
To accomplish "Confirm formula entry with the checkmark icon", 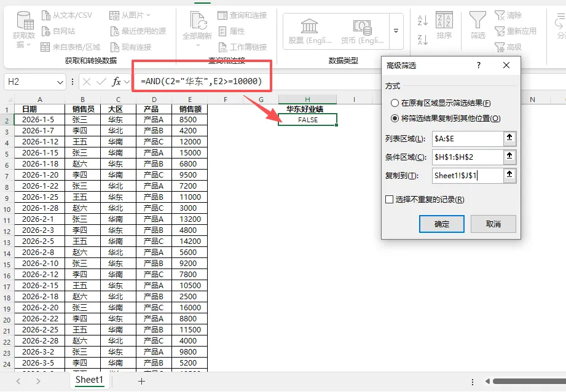I will (x=101, y=82).
